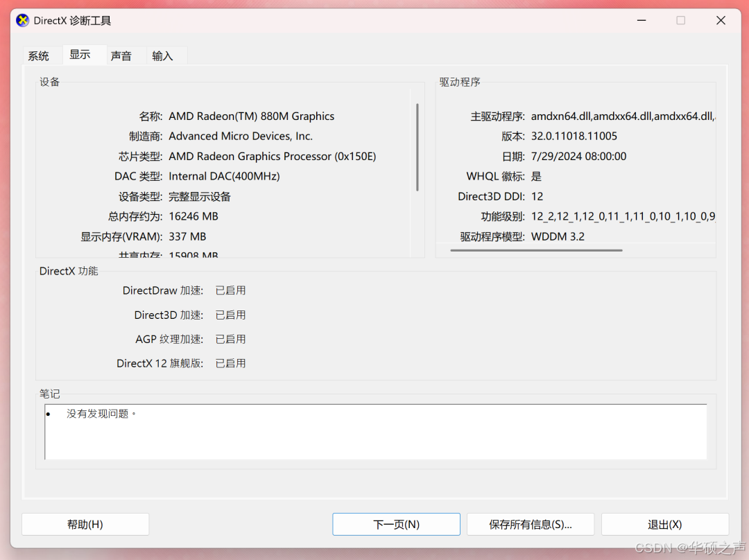Click the WDDM 3.2 driver model value
Screen dimensions: 749x560
(558, 237)
